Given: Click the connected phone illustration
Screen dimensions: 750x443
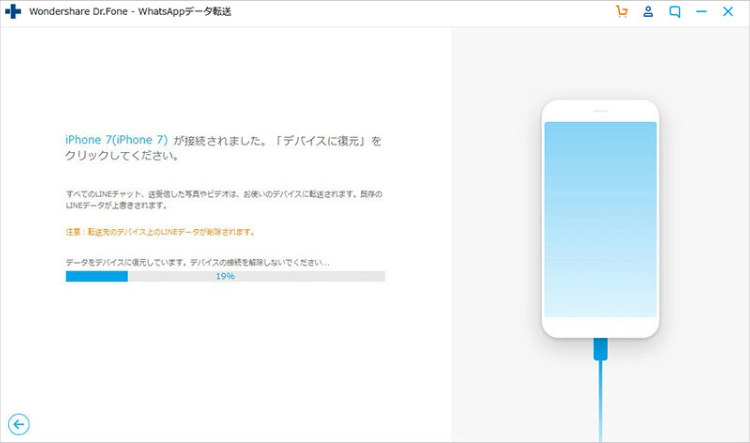Looking at the screenshot, I should pos(600,219).
